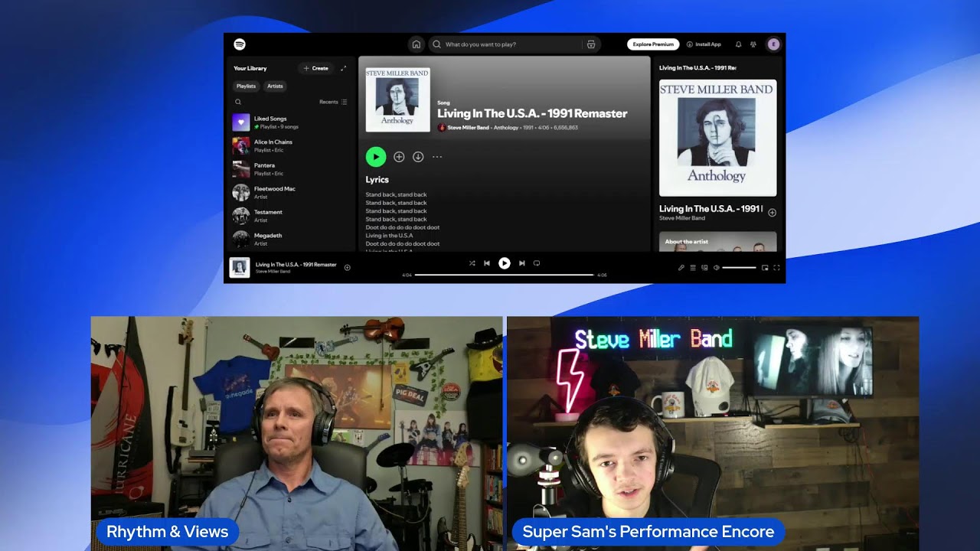Open Steve Miller Band in Now Playing panel
This screenshot has width=980, height=551.
pyautogui.click(x=682, y=218)
